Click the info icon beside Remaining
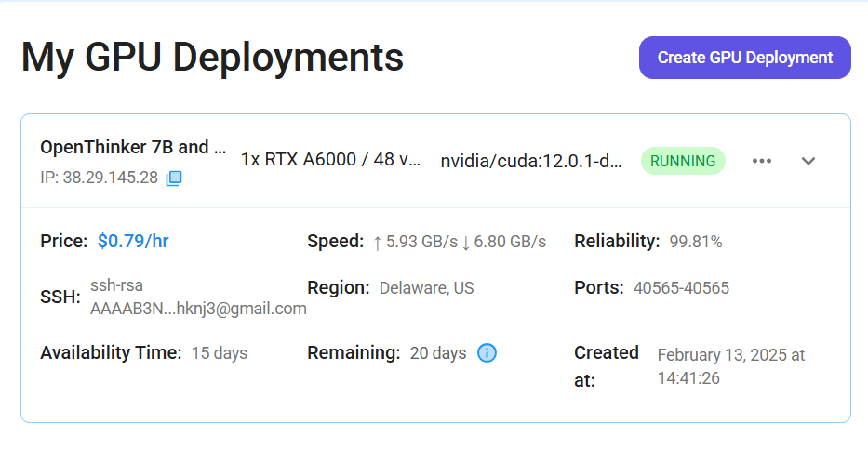 point(487,352)
